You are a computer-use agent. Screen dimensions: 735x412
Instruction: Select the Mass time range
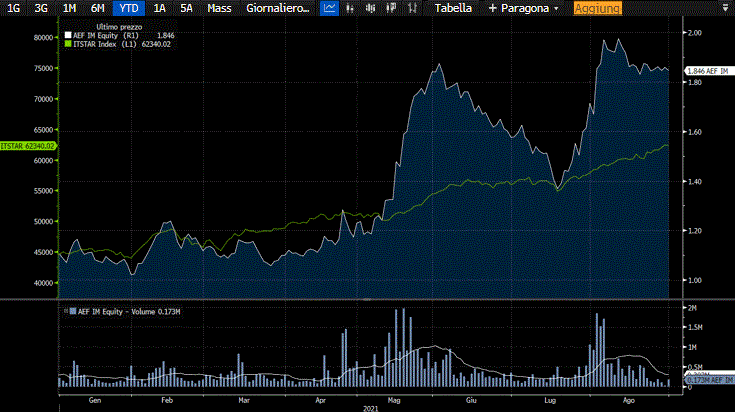(219, 8)
